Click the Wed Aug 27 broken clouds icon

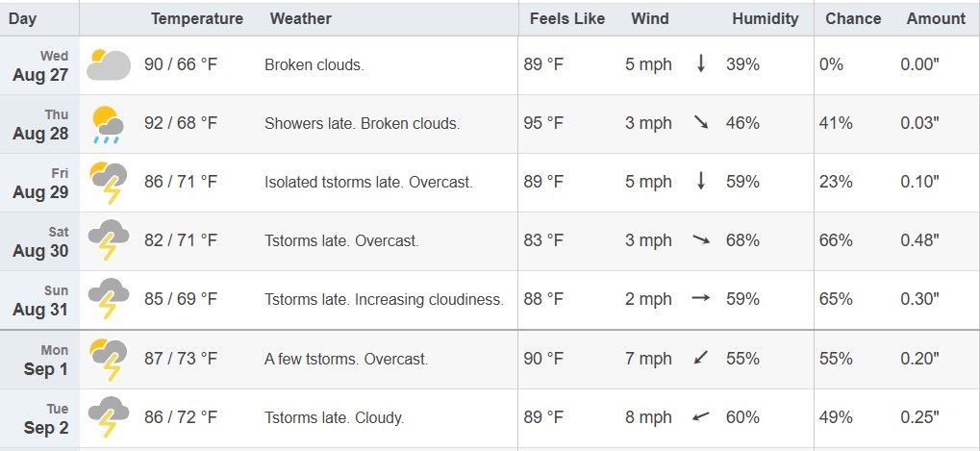(x=109, y=65)
